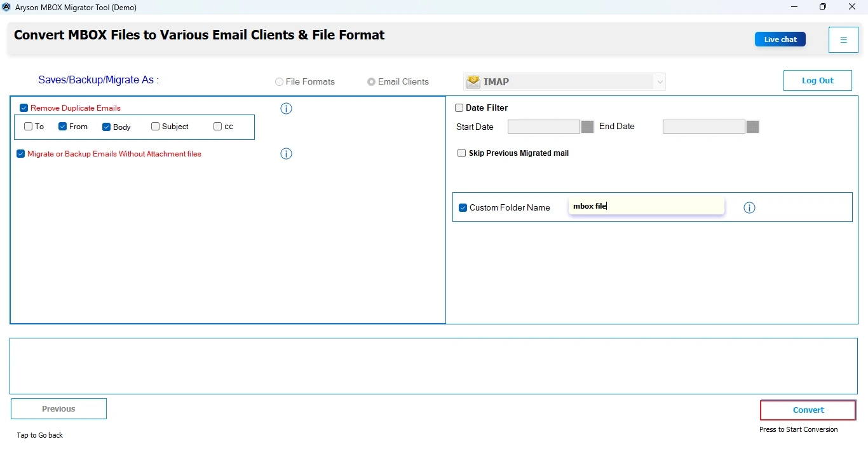Screen dimensions: 868x458
Task: Enable the Subject duplicate criterion
Action: 154,127
